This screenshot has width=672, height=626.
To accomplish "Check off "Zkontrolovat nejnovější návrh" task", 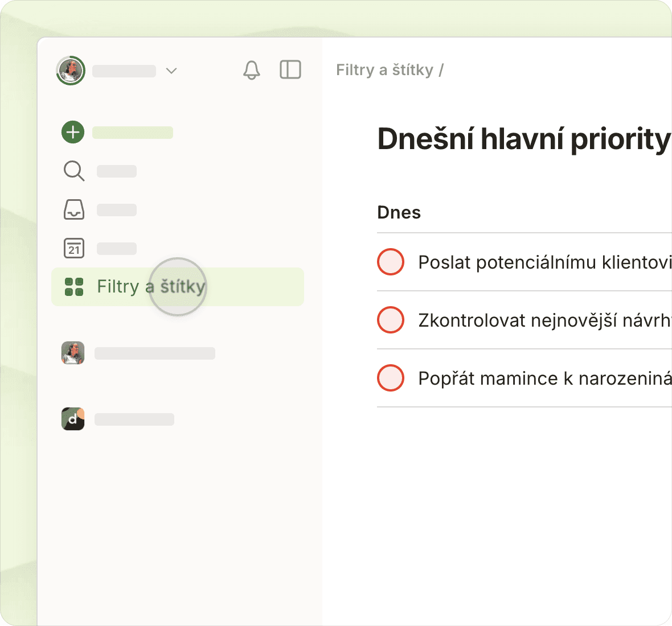I will [x=391, y=320].
